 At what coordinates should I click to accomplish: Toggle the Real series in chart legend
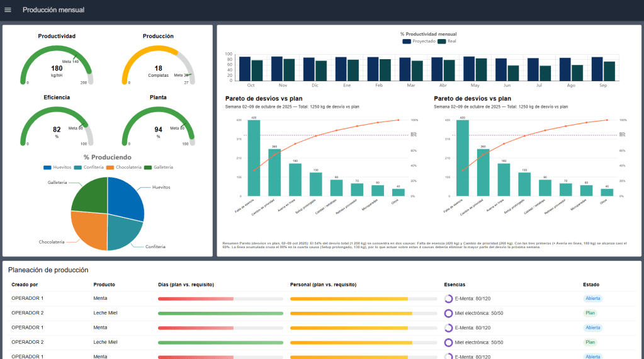click(447, 41)
